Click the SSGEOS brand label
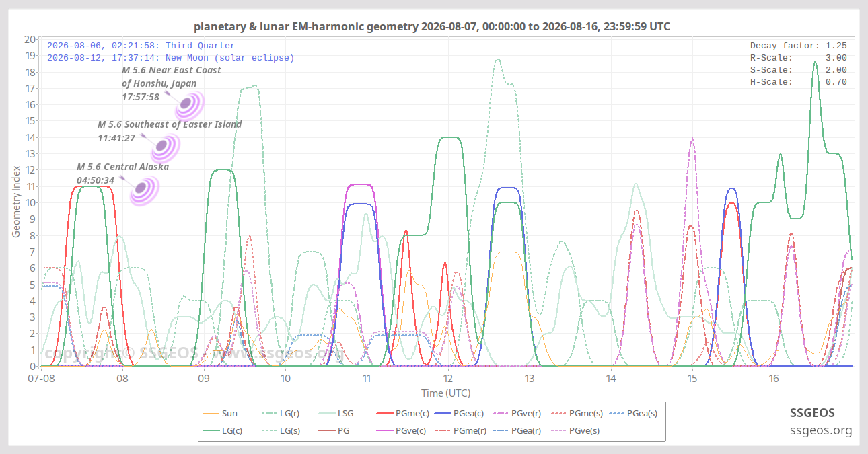Screen dimensions: 868x454 click(x=812, y=413)
